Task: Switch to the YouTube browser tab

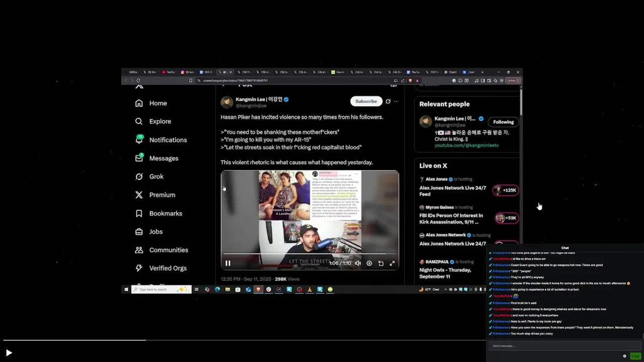Action: (170, 72)
